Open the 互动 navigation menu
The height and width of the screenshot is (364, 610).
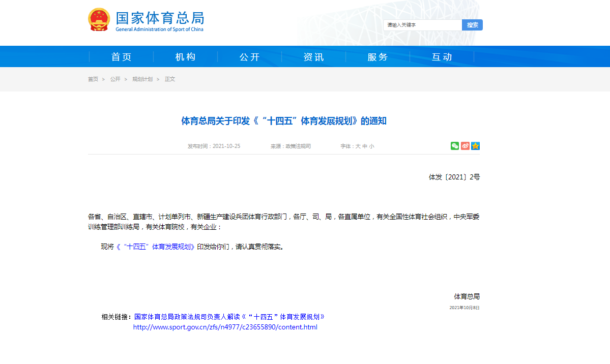(x=442, y=57)
